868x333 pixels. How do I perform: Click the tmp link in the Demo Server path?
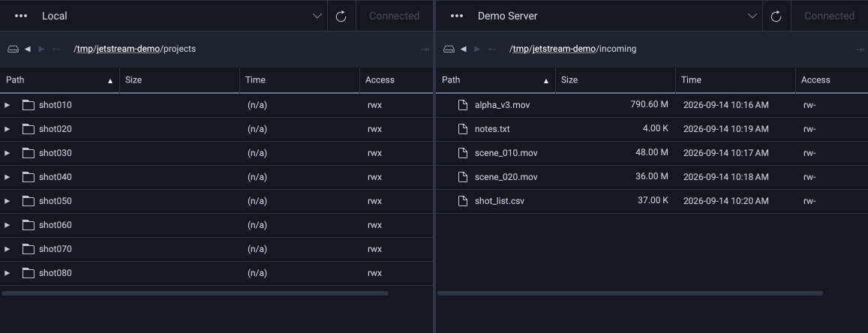521,49
